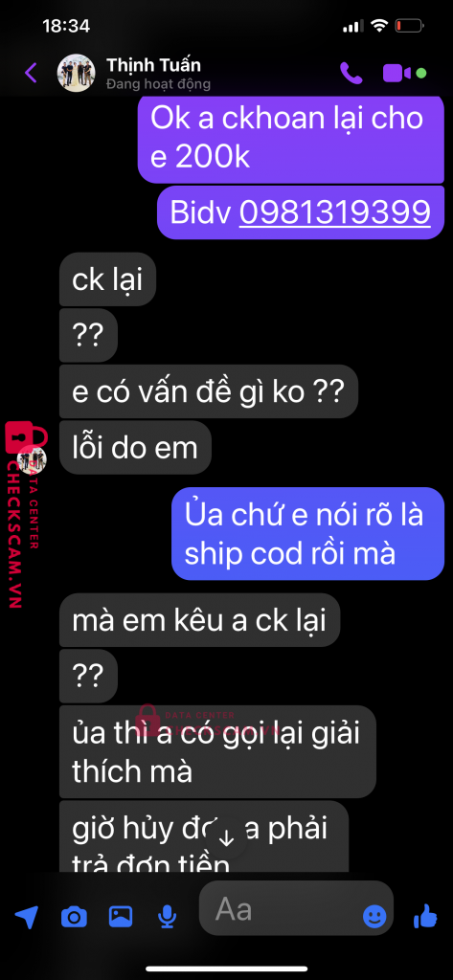Screen dimensions: 453x980
Task: Focus the Aa message input field
Action: [296, 908]
